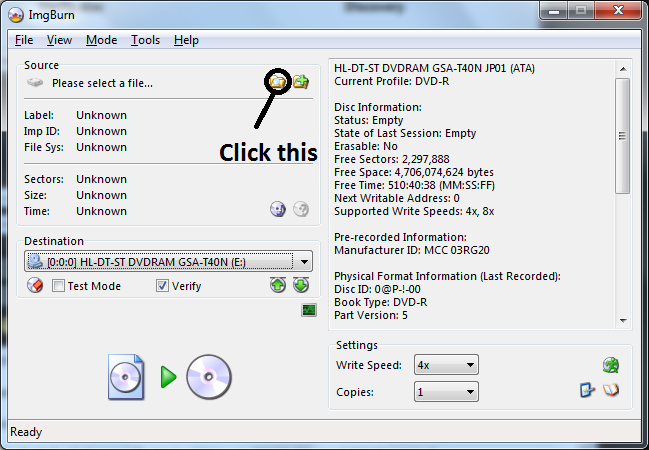The width and height of the screenshot is (649, 450).
Task: Click the 'Please select a file...' text
Action: [102, 83]
